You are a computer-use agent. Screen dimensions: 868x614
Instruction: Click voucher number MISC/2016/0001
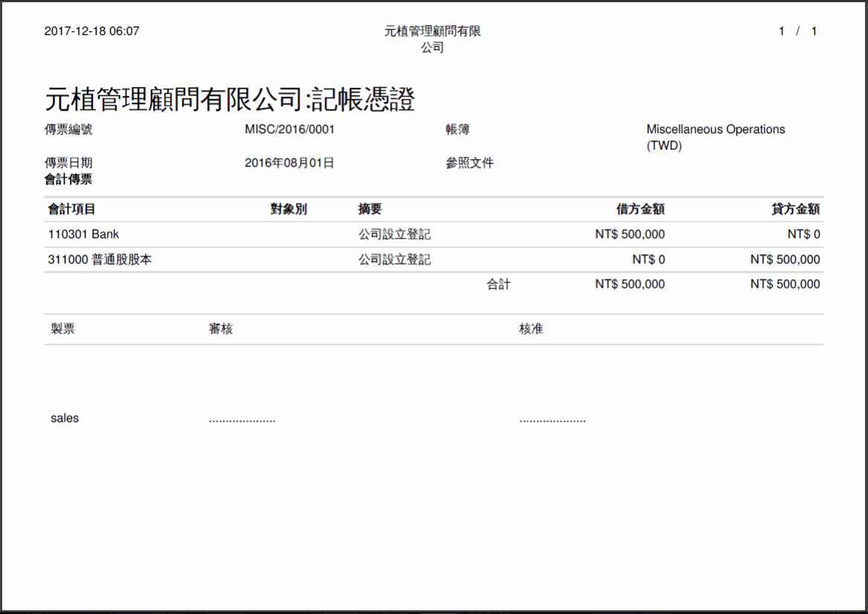coord(290,129)
